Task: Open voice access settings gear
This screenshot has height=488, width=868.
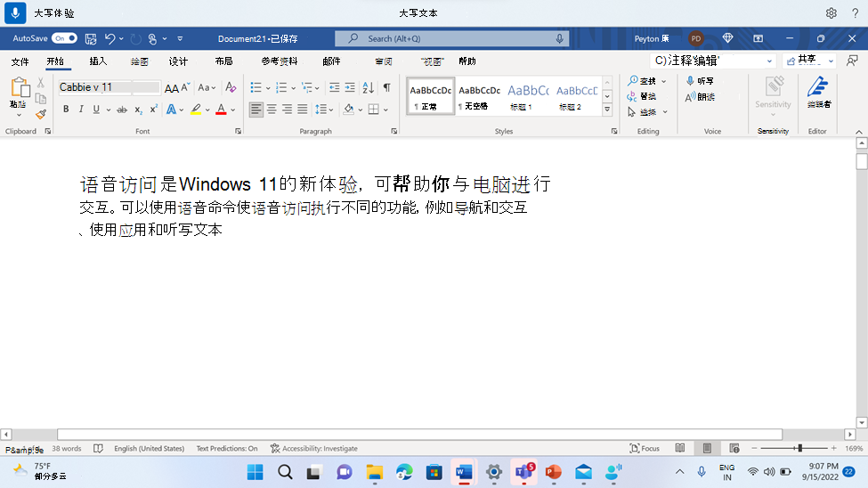Action: tap(831, 13)
